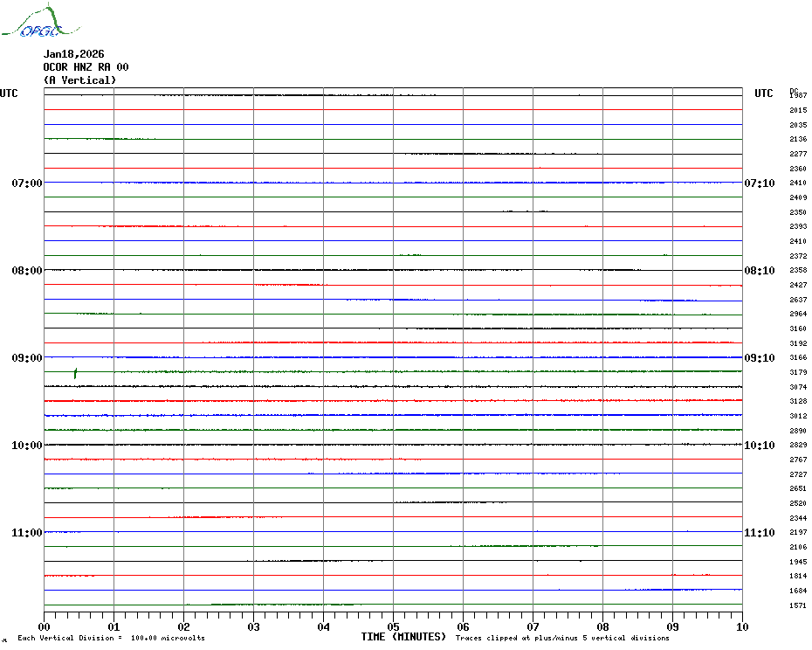
Task: Click the 'Each Vertical Division = 100.00 microvolts' note
Action: [112, 638]
